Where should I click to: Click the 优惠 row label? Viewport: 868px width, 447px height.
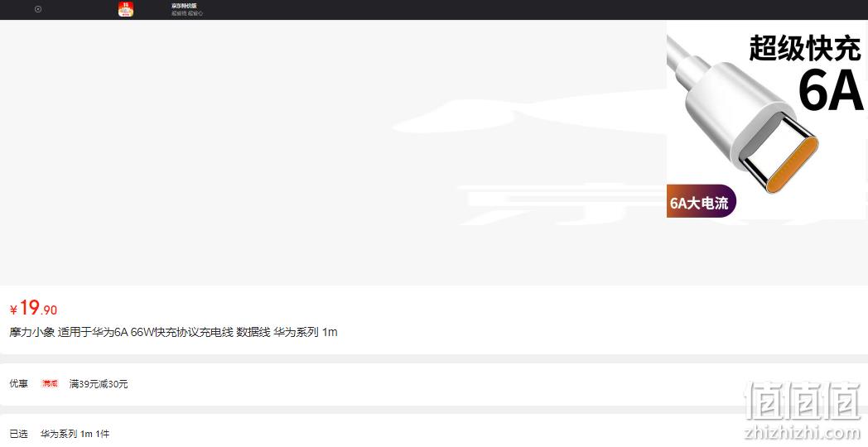pyautogui.click(x=19, y=383)
